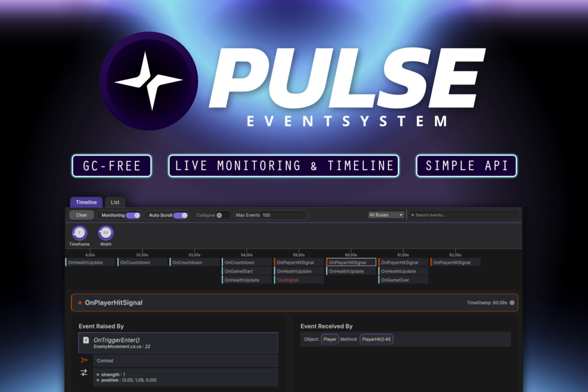Image resolution: width=588 pixels, height=392 pixels.
Task: Click the Timeframe knob icon
Action: point(79,233)
